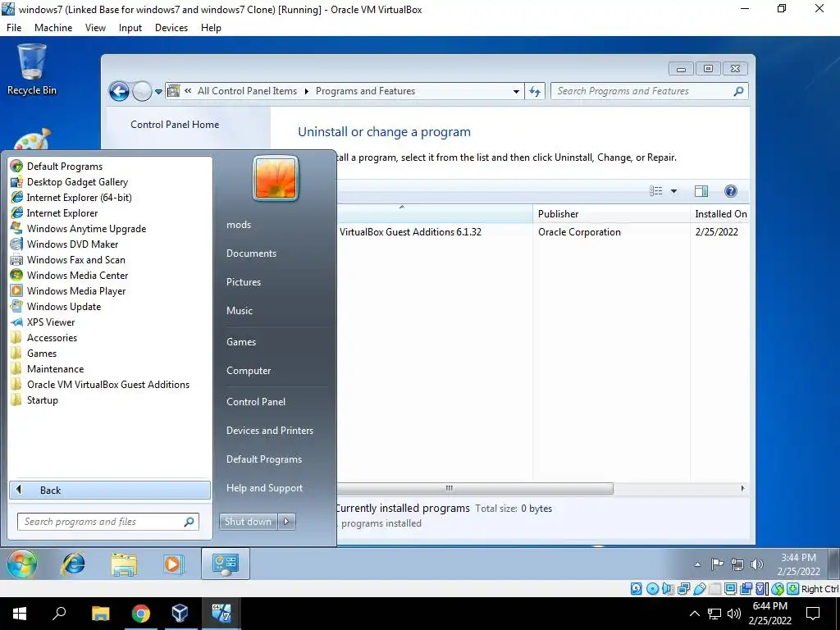Show hidden icons in host tray

[694, 614]
